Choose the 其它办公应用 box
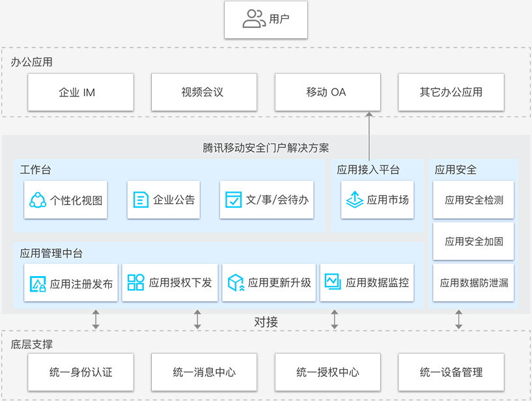The image size is (532, 401). (x=451, y=92)
